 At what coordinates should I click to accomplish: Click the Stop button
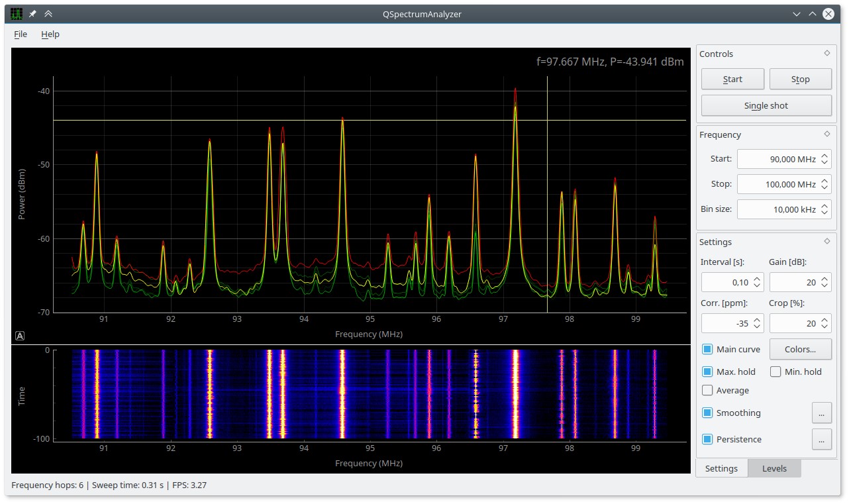pos(800,79)
